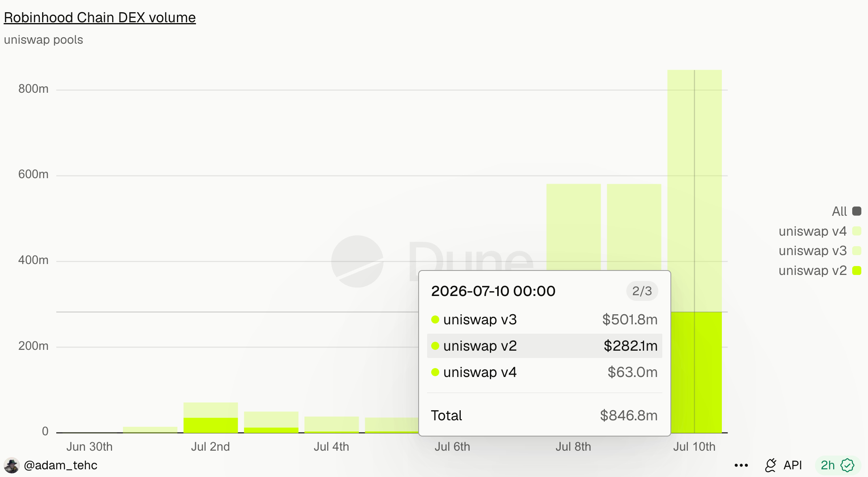
Task: Select the uniswap v3 row in tooltip
Action: point(545,319)
